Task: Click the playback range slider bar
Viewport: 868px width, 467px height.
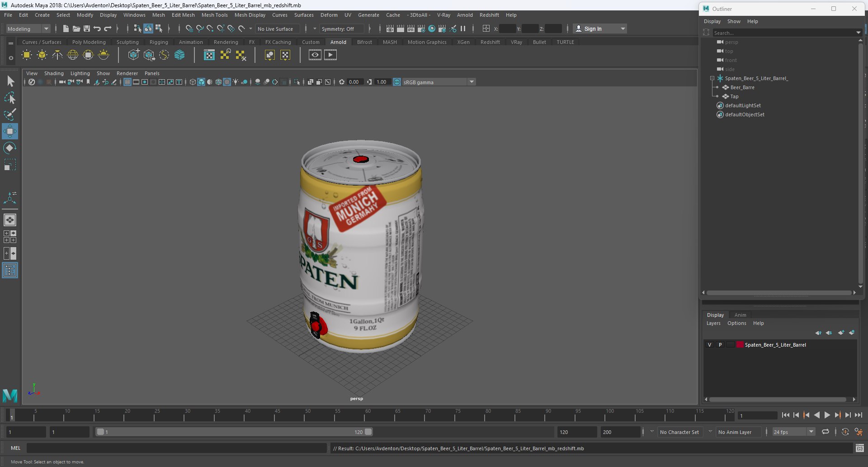Action: tap(234, 432)
